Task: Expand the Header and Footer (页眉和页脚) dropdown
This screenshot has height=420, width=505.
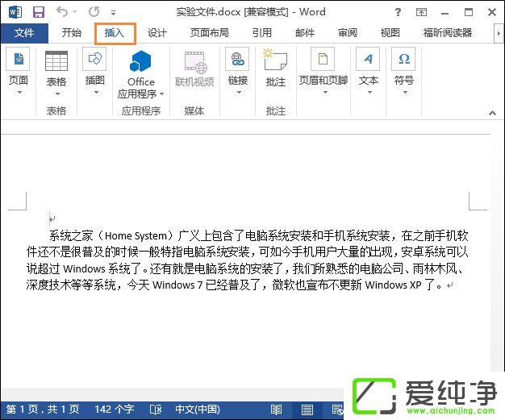Action: (323, 92)
